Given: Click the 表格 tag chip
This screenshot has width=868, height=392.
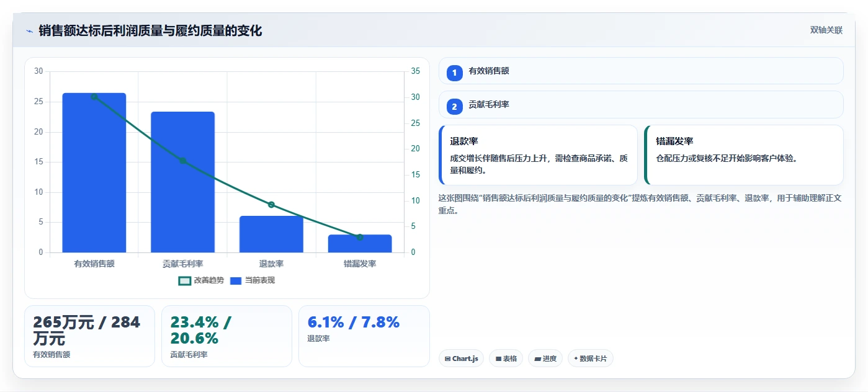Looking at the screenshot, I should [506, 359].
